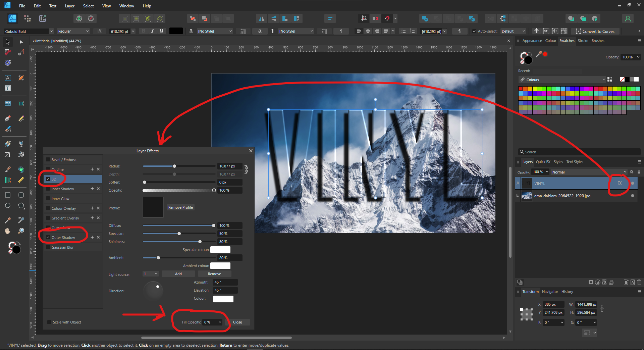
Task: Enable the Inner Shadow effect checkbox
Action: [48, 189]
